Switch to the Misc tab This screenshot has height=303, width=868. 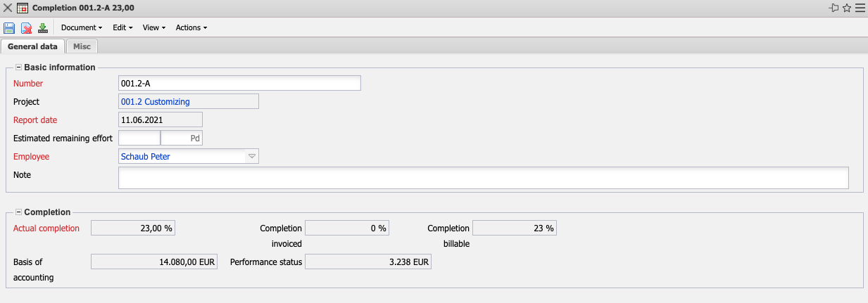[x=82, y=46]
